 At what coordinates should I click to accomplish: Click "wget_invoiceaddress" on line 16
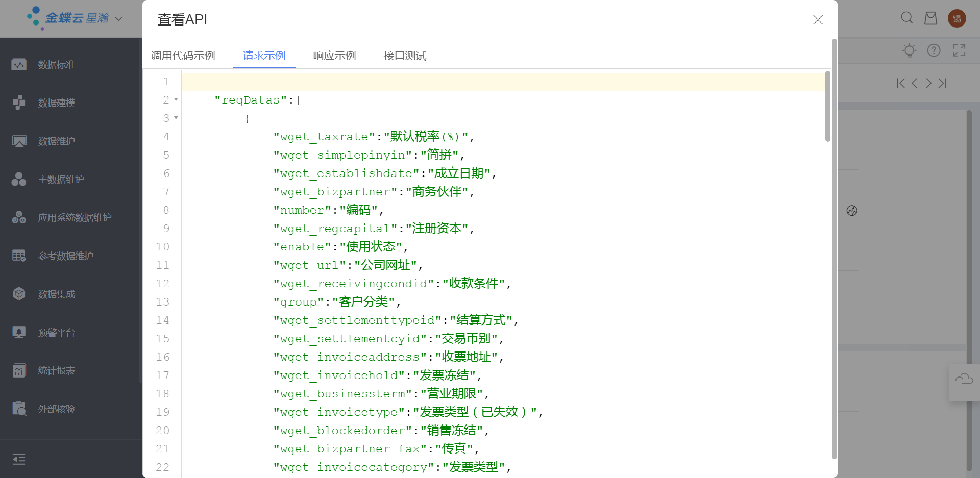tap(350, 357)
